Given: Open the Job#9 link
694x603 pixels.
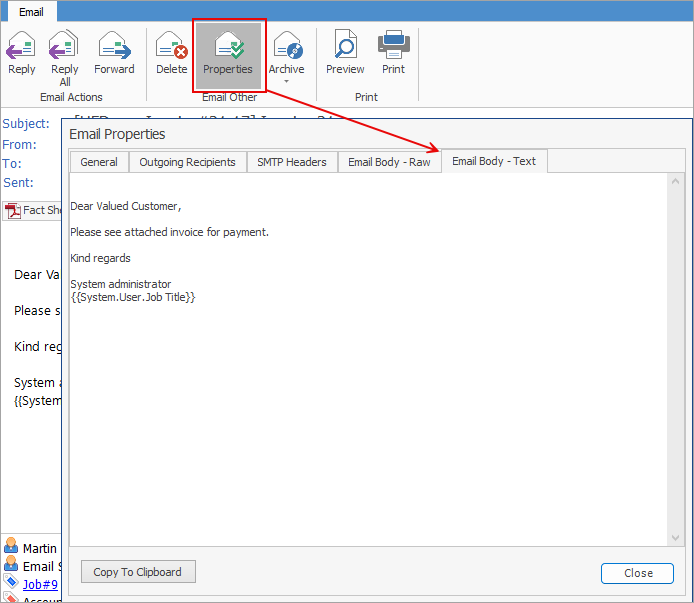Looking at the screenshot, I should pyautogui.click(x=40, y=584).
